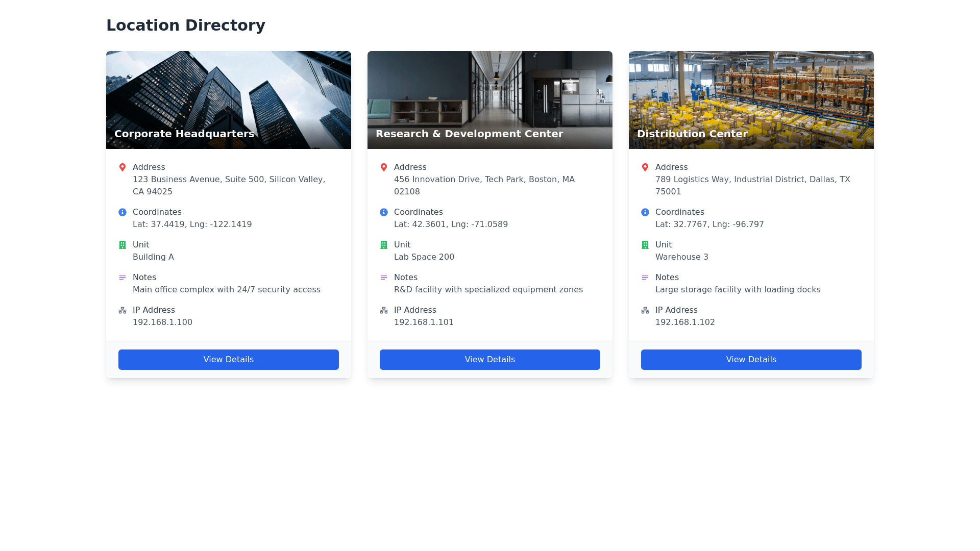Click the Distribution Center warehouse photo
Screen dimensions: 980x551
pyautogui.click(x=751, y=92)
